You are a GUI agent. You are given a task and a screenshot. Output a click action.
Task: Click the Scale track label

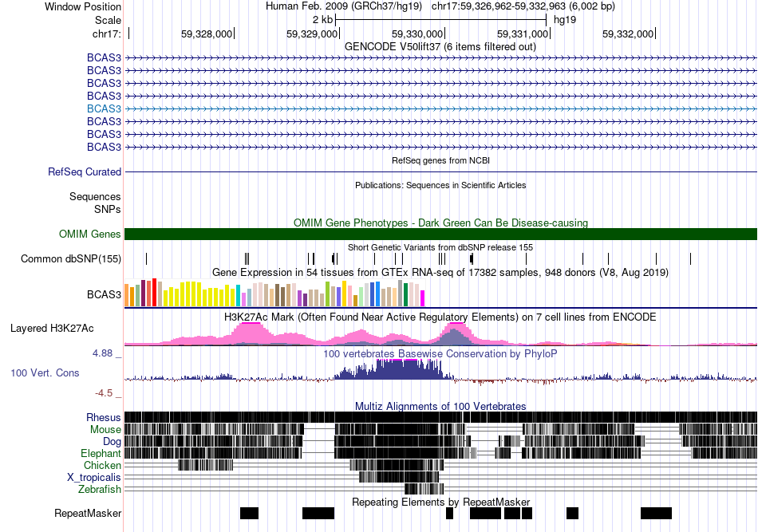[x=108, y=20]
